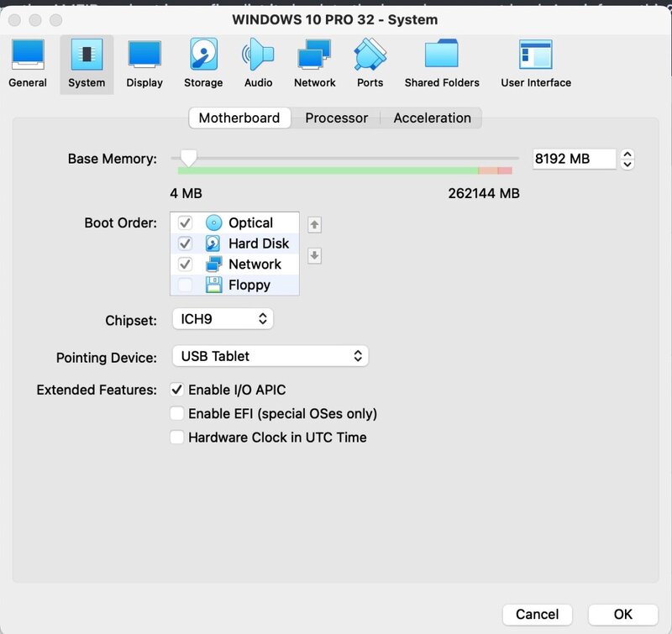This screenshot has width=672, height=634.
Task: Switch to the Acceleration tab
Action: 432,118
